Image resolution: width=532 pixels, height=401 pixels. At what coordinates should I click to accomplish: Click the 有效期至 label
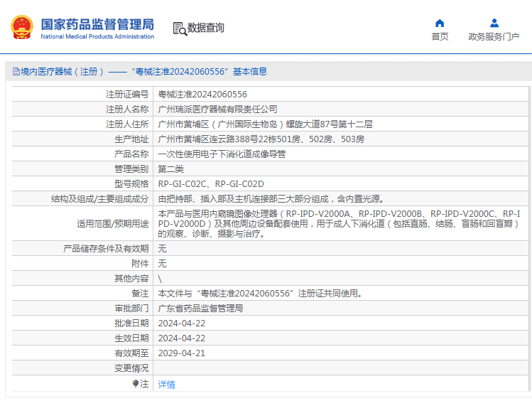pyautogui.click(x=131, y=353)
